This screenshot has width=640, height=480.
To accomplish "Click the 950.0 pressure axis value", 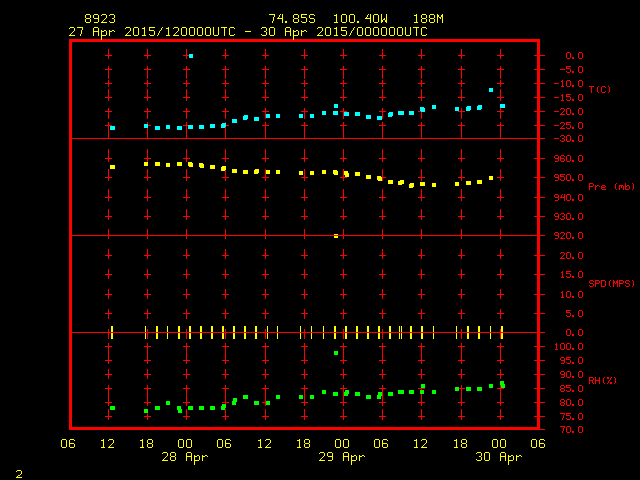I will pyautogui.click(x=569, y=178).
